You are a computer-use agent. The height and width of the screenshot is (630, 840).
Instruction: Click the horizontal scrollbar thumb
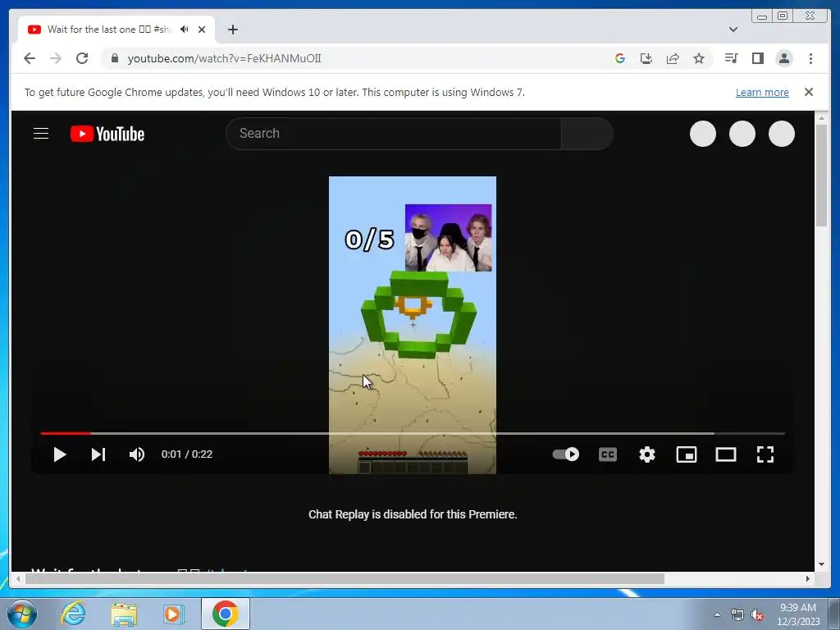[x=345, y=578]
